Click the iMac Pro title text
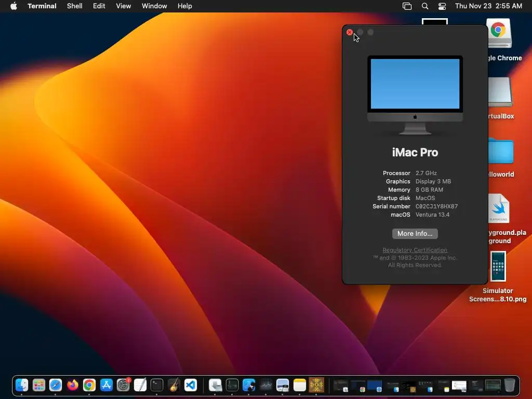532x399 pixels. tap(415, 152)
